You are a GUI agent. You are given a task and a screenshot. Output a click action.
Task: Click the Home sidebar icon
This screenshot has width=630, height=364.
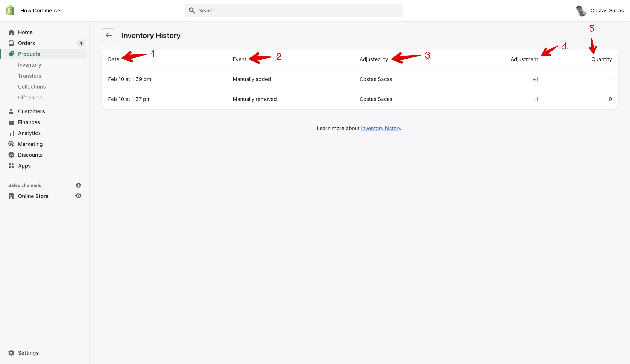click(x=11, y=32)
